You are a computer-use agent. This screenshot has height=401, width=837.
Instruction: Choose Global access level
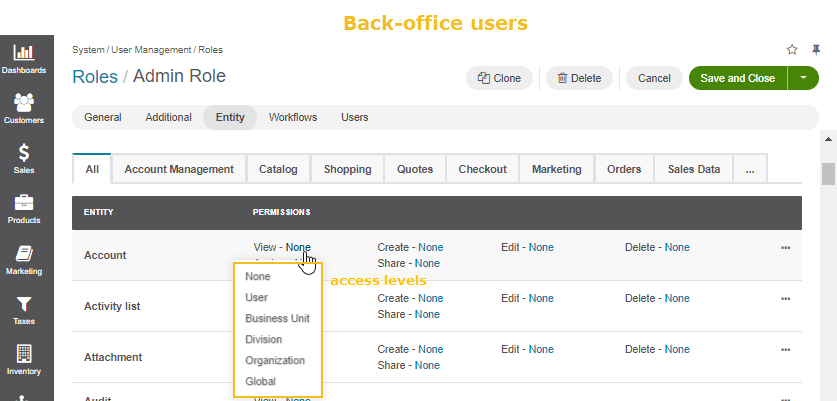[260, 381]
